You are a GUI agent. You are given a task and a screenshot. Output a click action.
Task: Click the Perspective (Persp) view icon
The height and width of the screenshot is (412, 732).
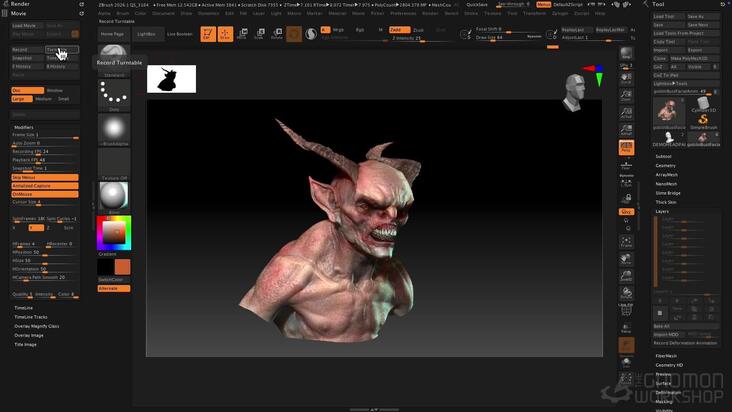pyautogui.click(x=626, y=147)
